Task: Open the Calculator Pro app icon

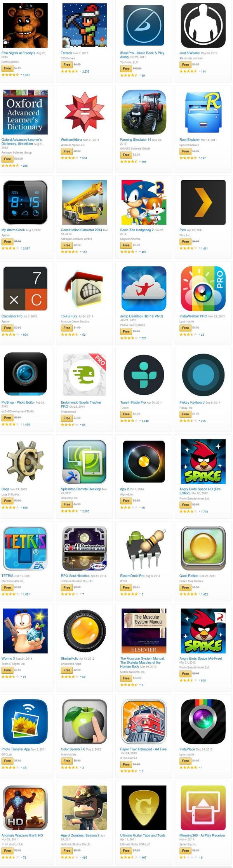Action: pyautogui.click(x=25, y=288)
